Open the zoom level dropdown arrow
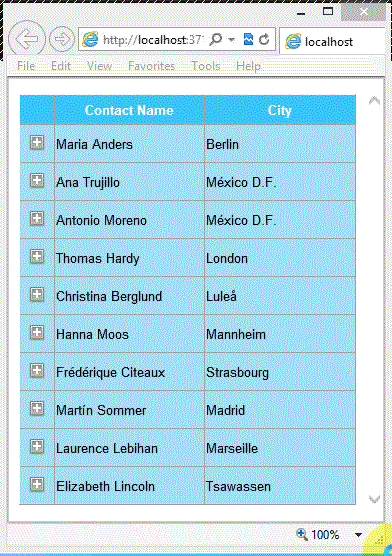Viewport: 392px width, 556px height. coord(358,535)
